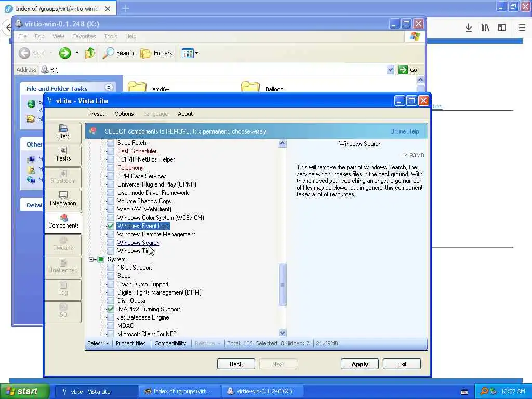532x399 pixels.
Task: Uncheck the IMAPIv2 Burning Support checkbox
Action: (x=111, y=309)
